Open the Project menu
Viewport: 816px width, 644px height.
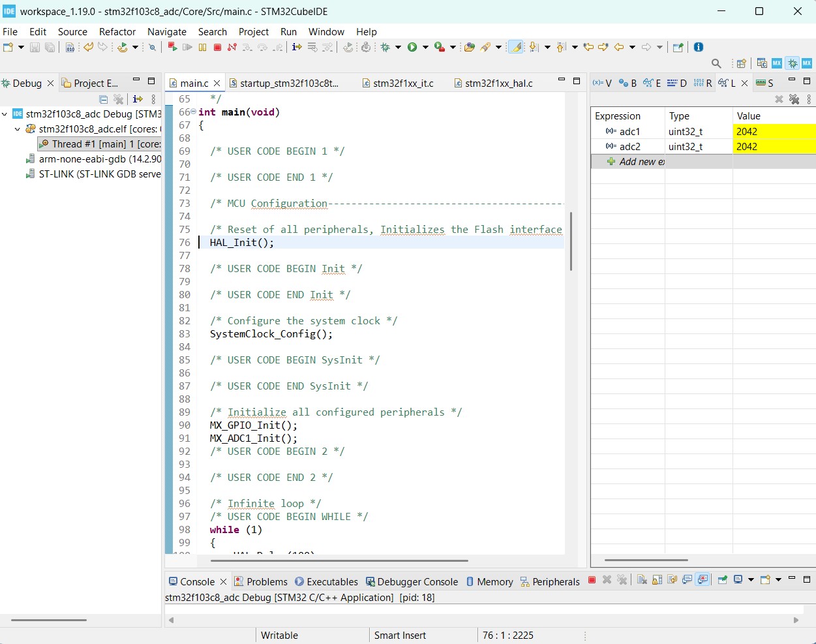pos(253,31)
